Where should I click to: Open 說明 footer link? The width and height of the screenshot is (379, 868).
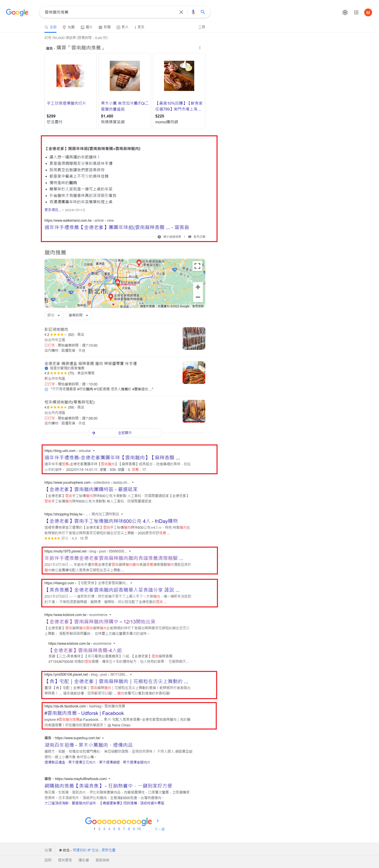coord(48,860)
